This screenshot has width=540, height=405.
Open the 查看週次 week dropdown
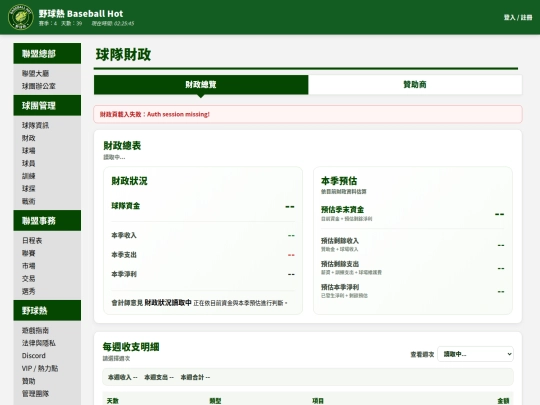click(475, 354)
